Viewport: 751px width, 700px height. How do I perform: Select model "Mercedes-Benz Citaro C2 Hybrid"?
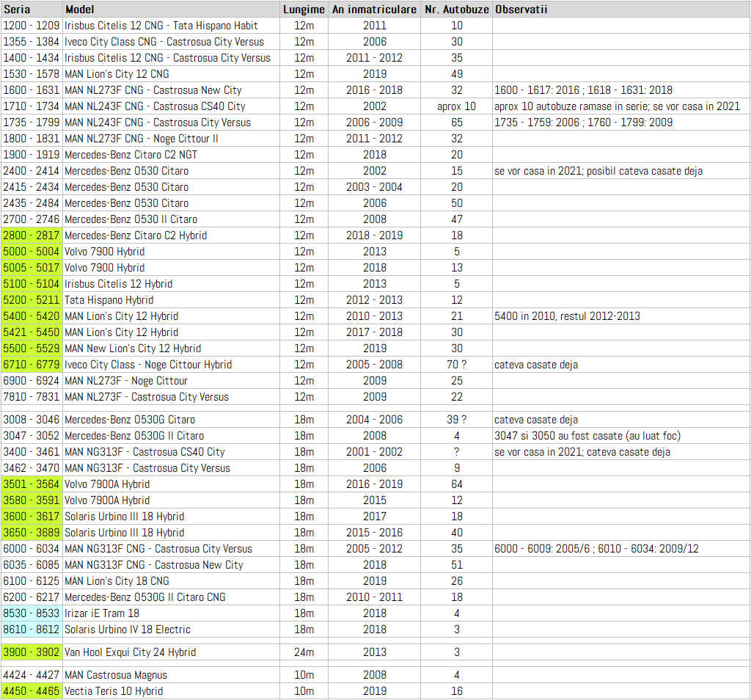tap(136, 236)
